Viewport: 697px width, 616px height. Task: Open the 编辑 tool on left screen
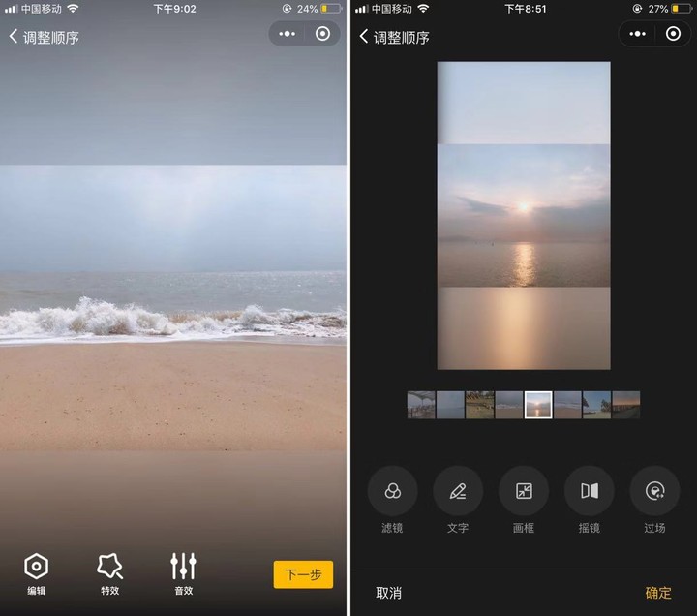click(x=37, y=573)
